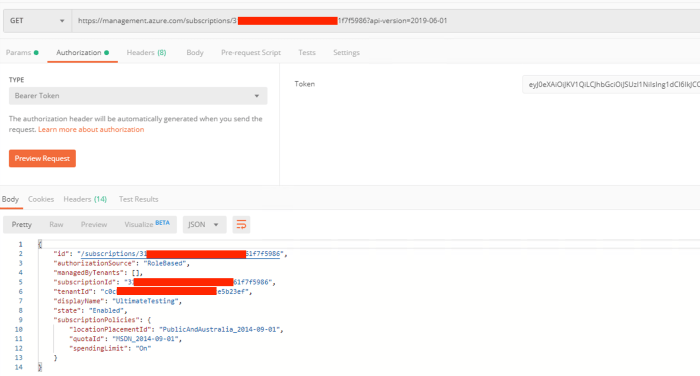Click the "managedByTenants" key

(89, 273)
